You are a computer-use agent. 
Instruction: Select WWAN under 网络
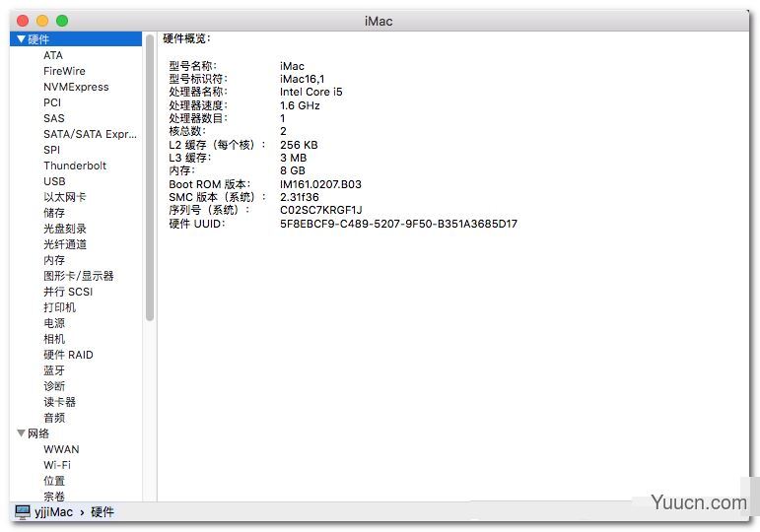click(x=61, y=449)
